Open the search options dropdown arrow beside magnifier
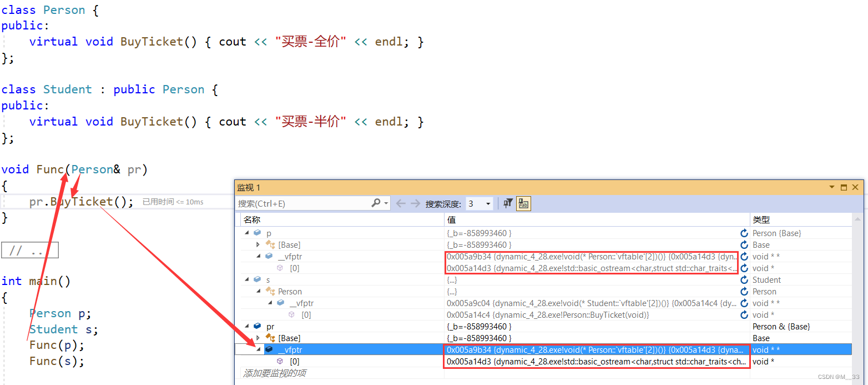 coord(386,203)
